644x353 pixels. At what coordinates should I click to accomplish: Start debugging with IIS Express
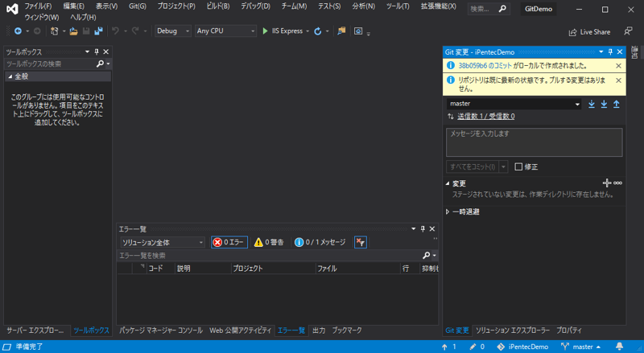tap(283, 31)
